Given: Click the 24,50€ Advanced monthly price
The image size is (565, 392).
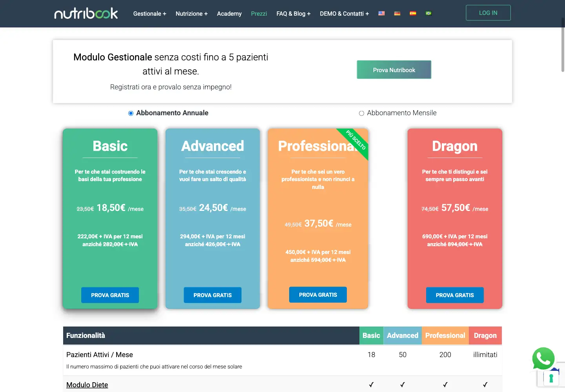Looking at the screenshot, I should [213, 208].
